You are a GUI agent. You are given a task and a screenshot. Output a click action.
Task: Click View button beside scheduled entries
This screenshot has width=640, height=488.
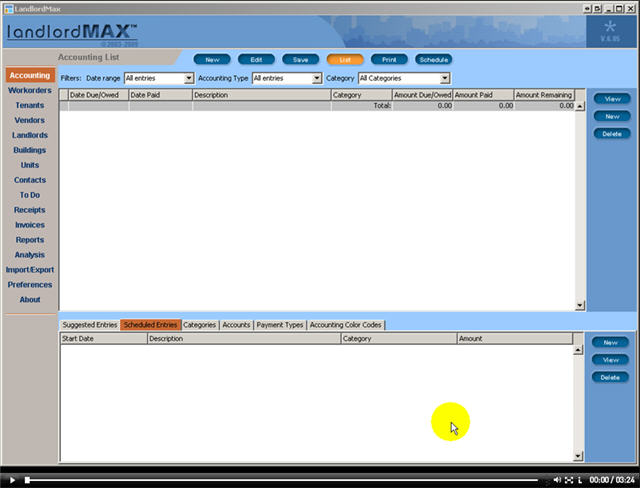click(611, 360)
